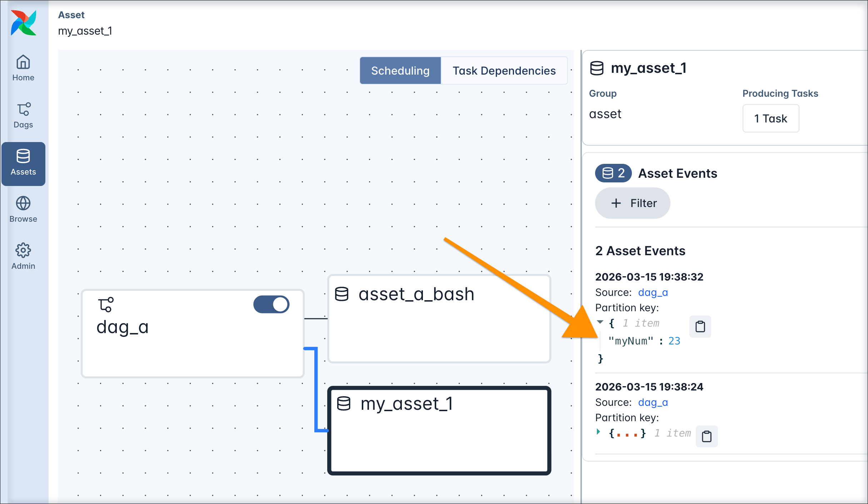Collapse the myNum partition key JSON
The width and height of the screenshot is (868, 504).
pyautogui.click(x=600, y=322)
